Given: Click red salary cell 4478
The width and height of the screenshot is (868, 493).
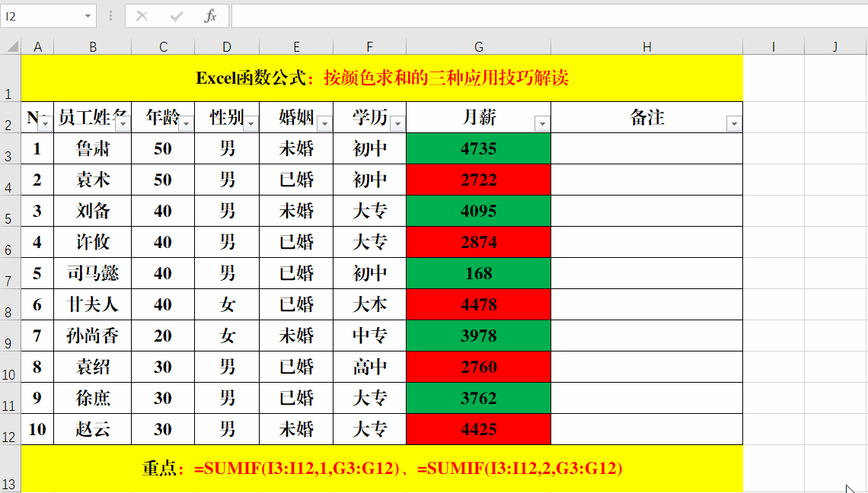Looking at the screenshot, I should (x=479, y=304).
